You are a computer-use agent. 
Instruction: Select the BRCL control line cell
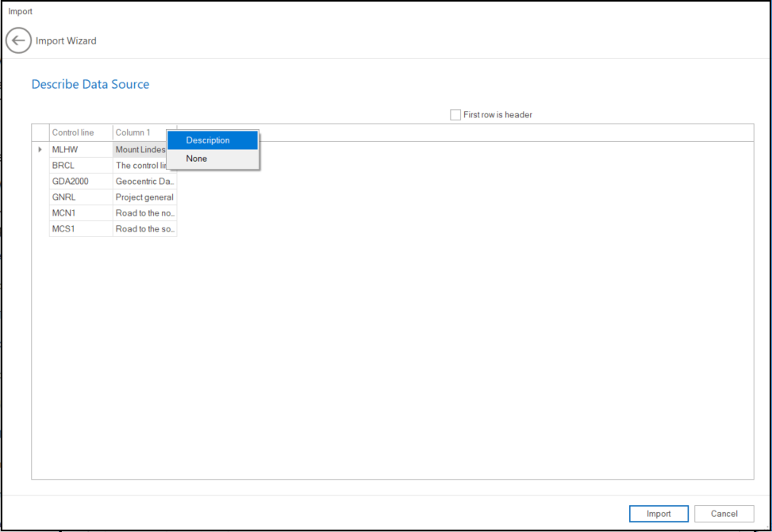pyautogui.click(x=80, y=166)
